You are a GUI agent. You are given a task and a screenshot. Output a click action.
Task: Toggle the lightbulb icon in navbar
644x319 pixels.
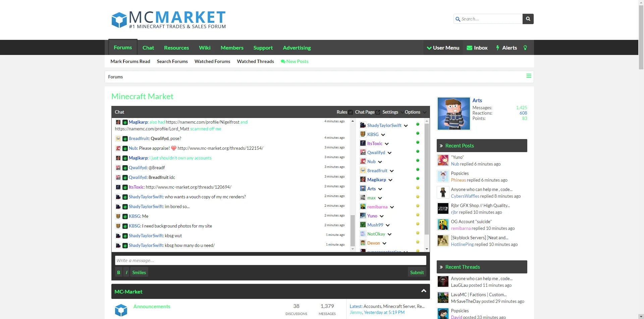click(x=525, y=48)
